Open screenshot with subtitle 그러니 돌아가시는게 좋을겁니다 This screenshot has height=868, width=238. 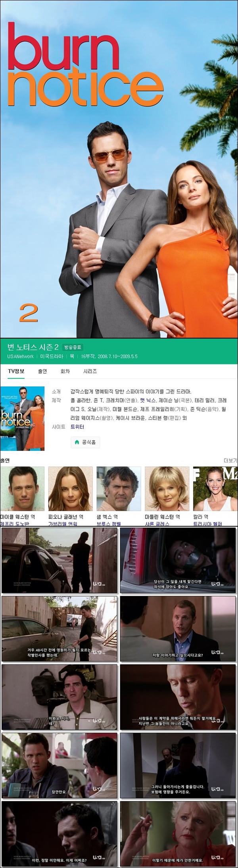[178, 766]
